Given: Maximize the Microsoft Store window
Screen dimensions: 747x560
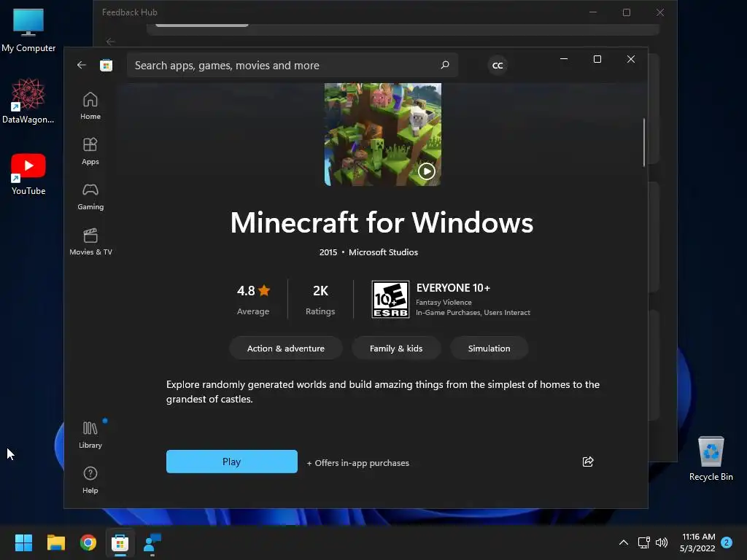Looking at the screenshot, I should (597, 59).
